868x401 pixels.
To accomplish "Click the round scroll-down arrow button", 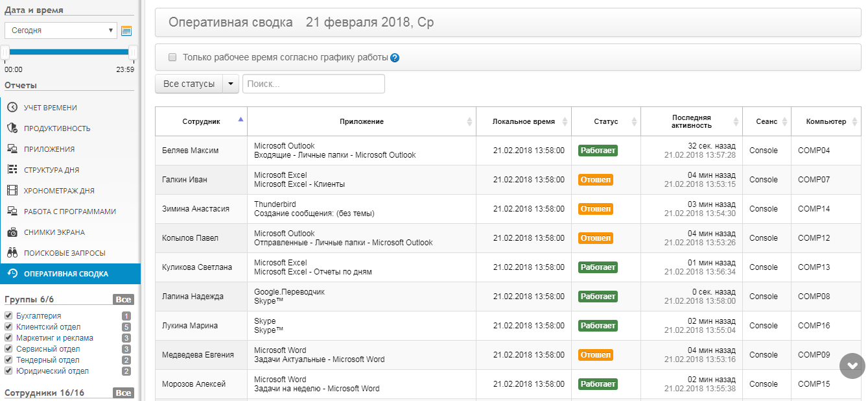I will point(852,365).
